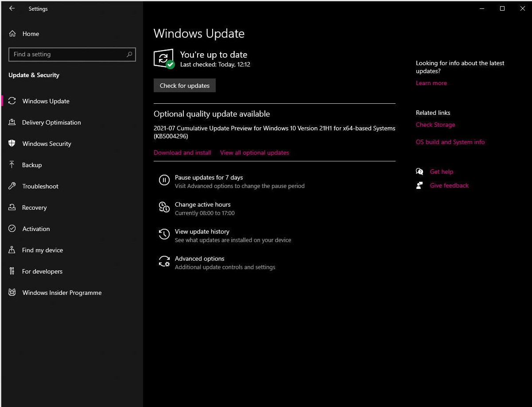Click the search magnifier icon
This screenshot has height=407, width=532.
pyautogui.click(x=129, y=55)
